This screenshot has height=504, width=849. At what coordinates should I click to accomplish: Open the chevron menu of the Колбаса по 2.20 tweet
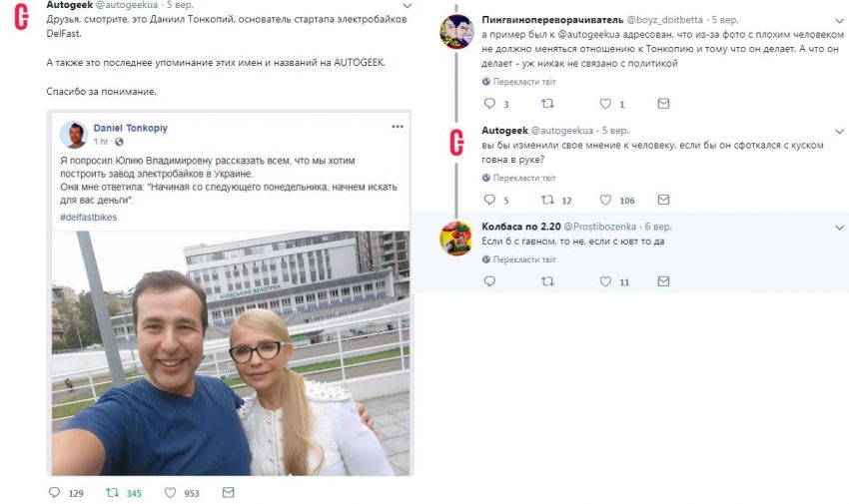point(839,228)
